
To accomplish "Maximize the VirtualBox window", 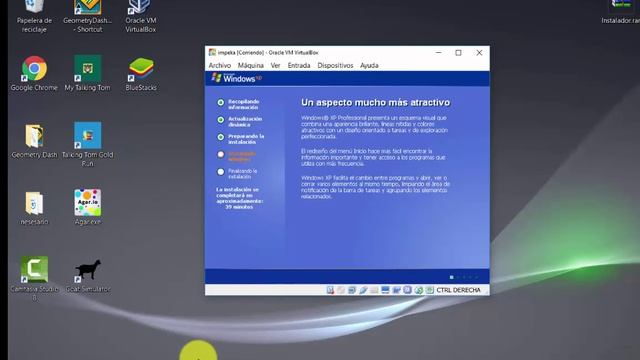I will [458, 53].
